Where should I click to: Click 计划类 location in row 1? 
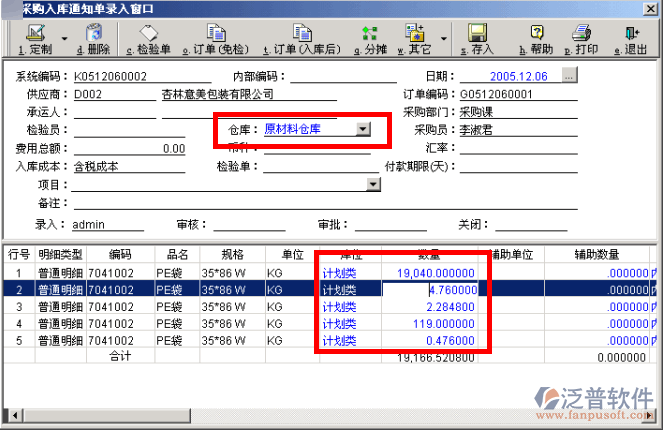[339, 272]
